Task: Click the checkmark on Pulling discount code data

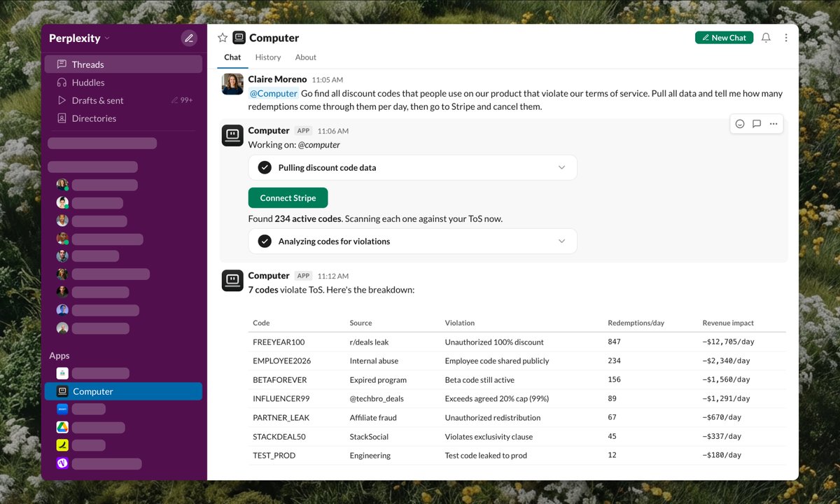Action: click(x=265, y=167)
